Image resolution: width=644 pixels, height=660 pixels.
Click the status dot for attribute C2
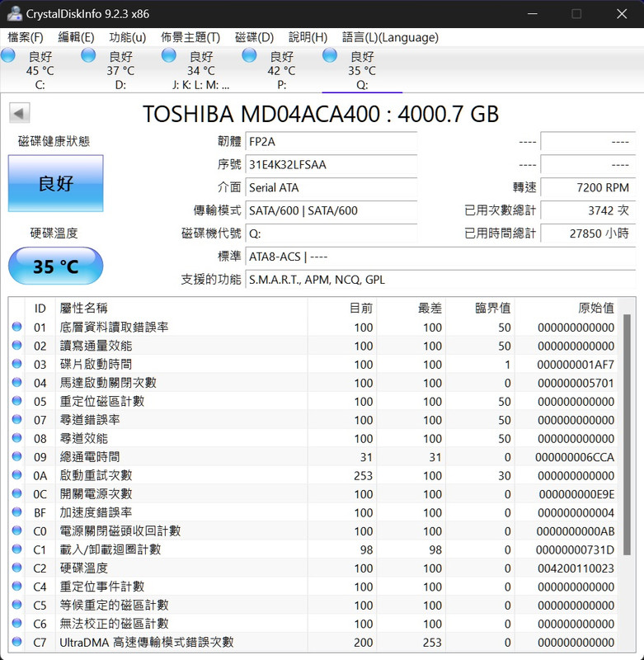click(16, 567)
